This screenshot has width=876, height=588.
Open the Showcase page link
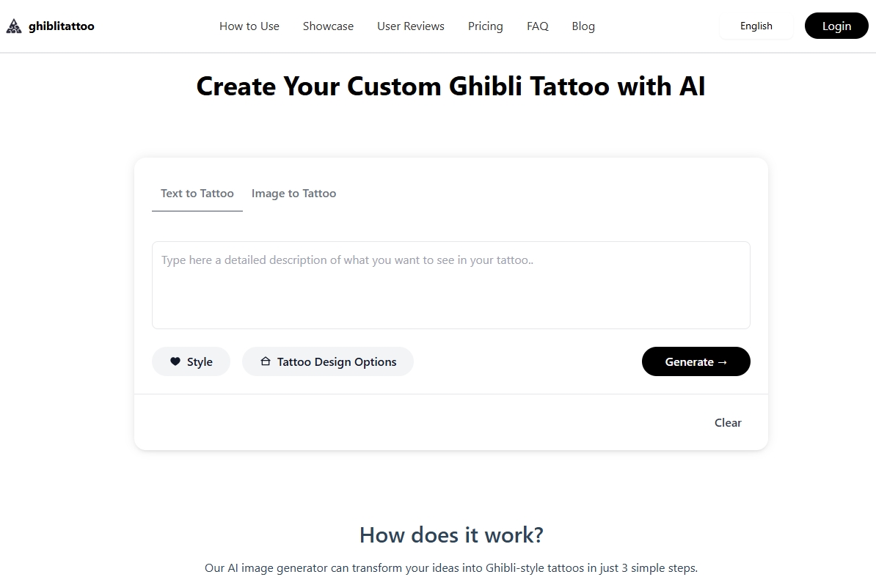click(x=328, y=26)
